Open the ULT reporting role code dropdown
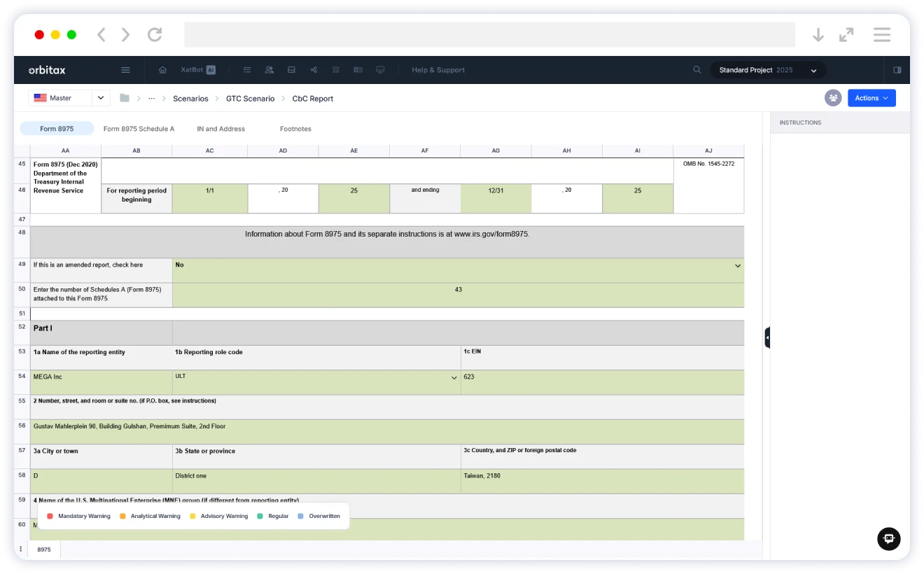Image resolution: width=924 pixels, height=574 pixels. (454, 378)
